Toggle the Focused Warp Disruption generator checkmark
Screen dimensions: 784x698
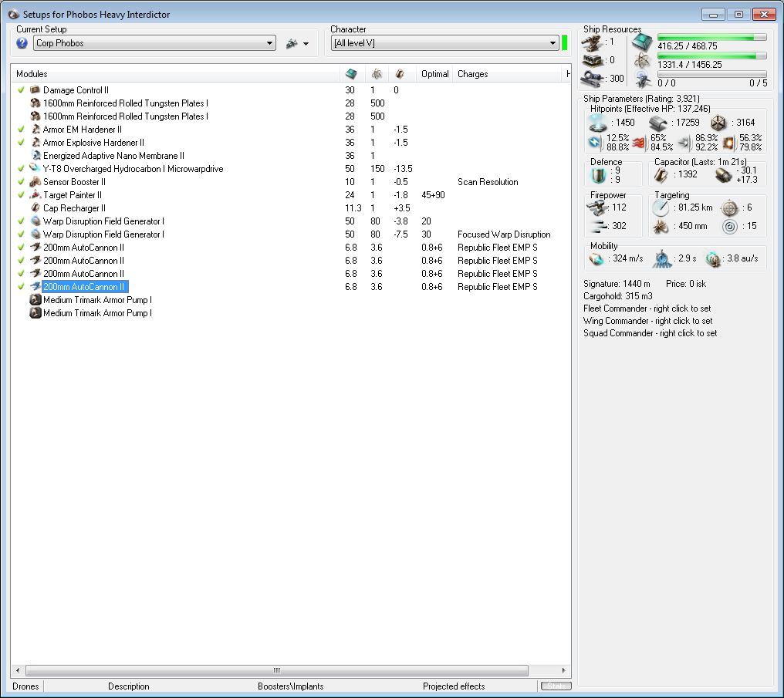pyautogui.click(x=21, y=234)
